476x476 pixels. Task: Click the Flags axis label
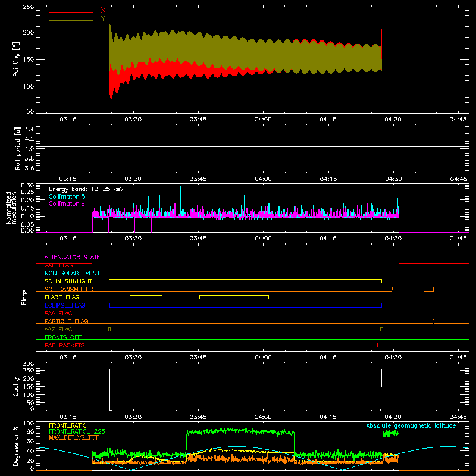[x=24, y=297]
